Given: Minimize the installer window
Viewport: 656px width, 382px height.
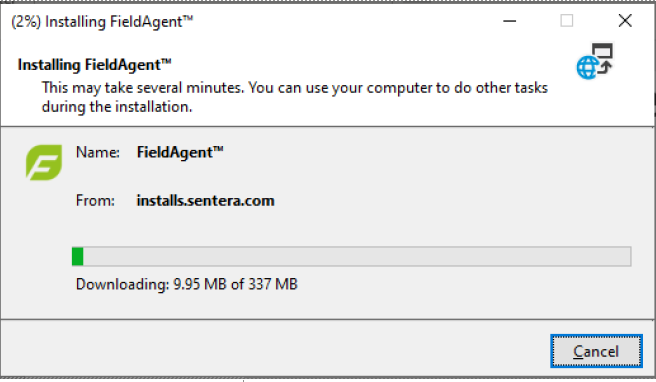Looking at the screenshot, I should click(x=509, y=21).
